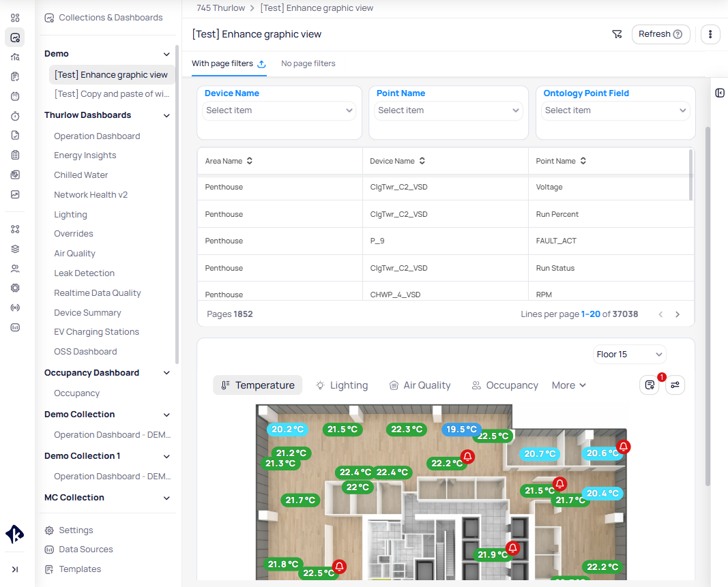Open floor plan notifications icon with badge
This screenshot has height=587, width=728.
coord(650,385)
